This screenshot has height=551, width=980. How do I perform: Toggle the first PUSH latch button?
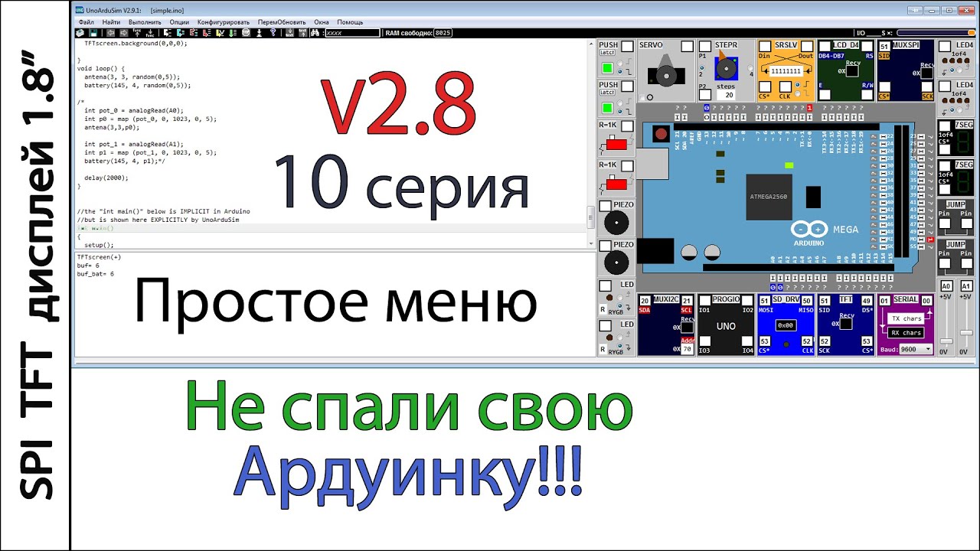point(607,52)
